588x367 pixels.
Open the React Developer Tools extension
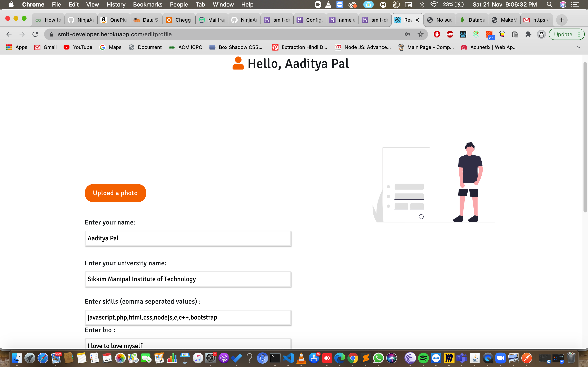[x=463, y=34]
